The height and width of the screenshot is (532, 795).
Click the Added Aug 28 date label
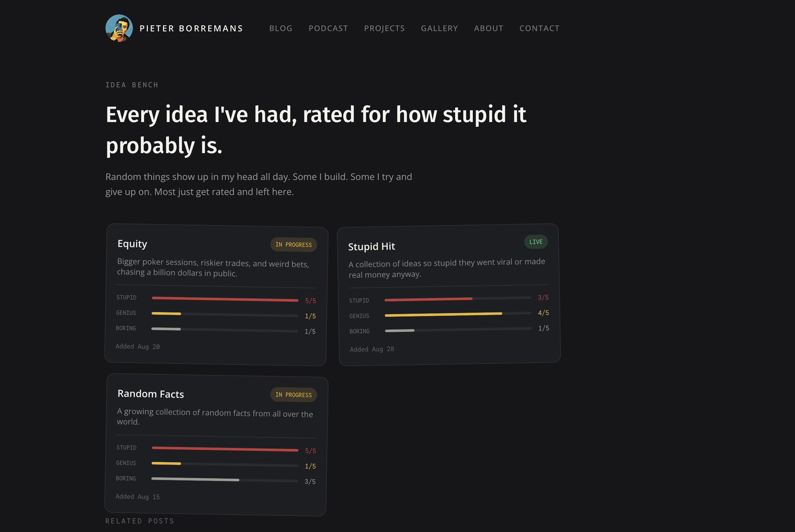tap(372, 349)
